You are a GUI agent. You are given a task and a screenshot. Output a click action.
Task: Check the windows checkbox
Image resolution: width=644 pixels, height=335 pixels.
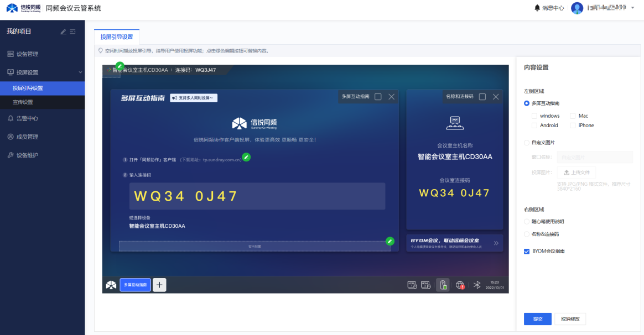coord(534,116)
